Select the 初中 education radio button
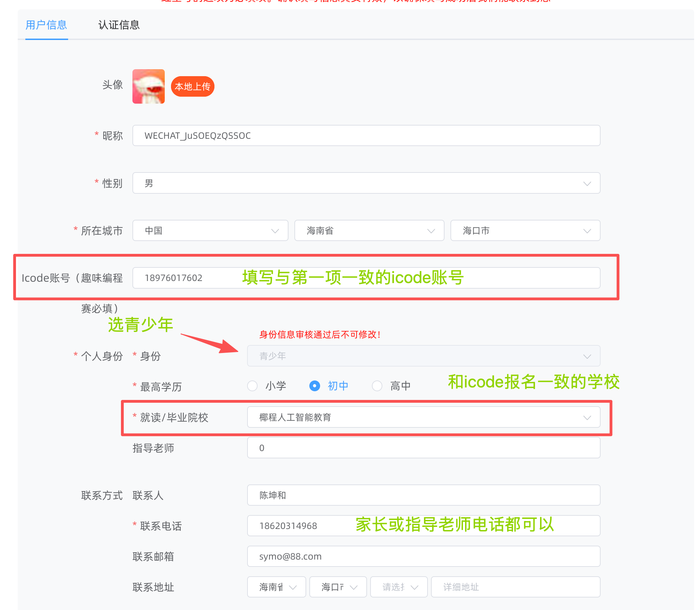Viewport: 700px width, 610px height. [x=315, y=386]
